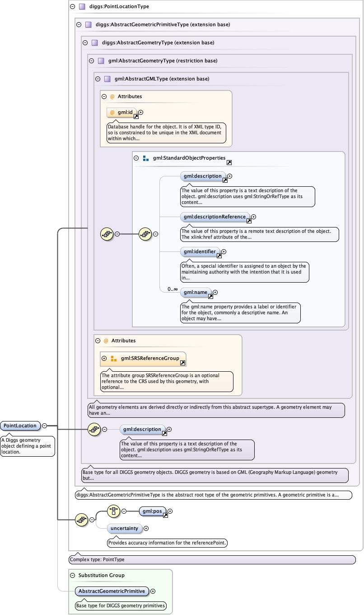Click the link arrow on gml:identifier
The image size is (364, 615).
[x=219, y=255]
